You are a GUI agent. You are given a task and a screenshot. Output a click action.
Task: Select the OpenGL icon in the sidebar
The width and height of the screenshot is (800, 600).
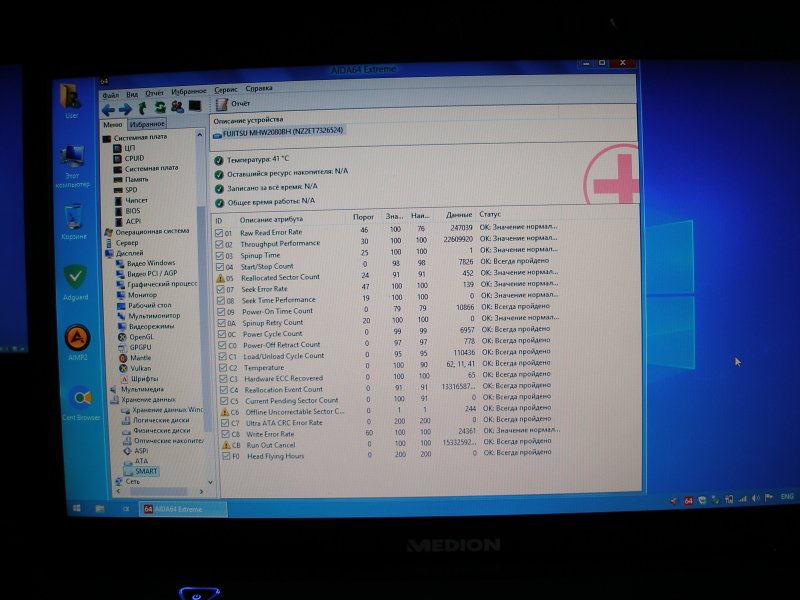tap(136, 338)
